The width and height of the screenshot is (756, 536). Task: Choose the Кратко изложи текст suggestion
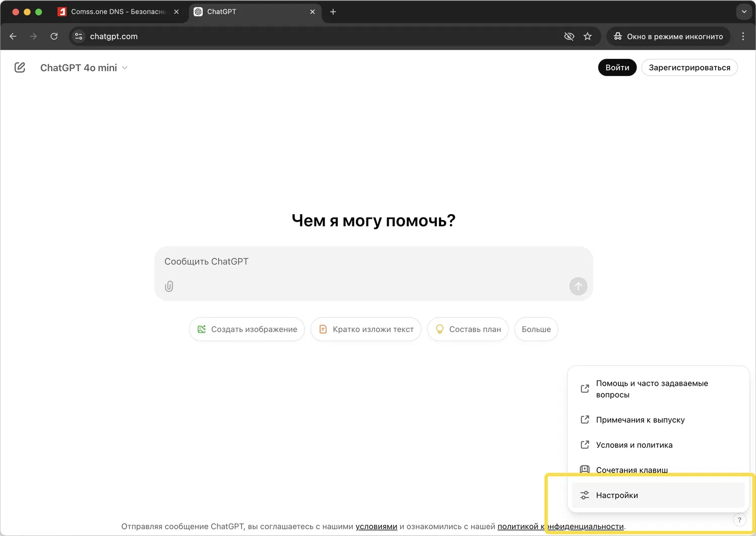click(366, 329)
